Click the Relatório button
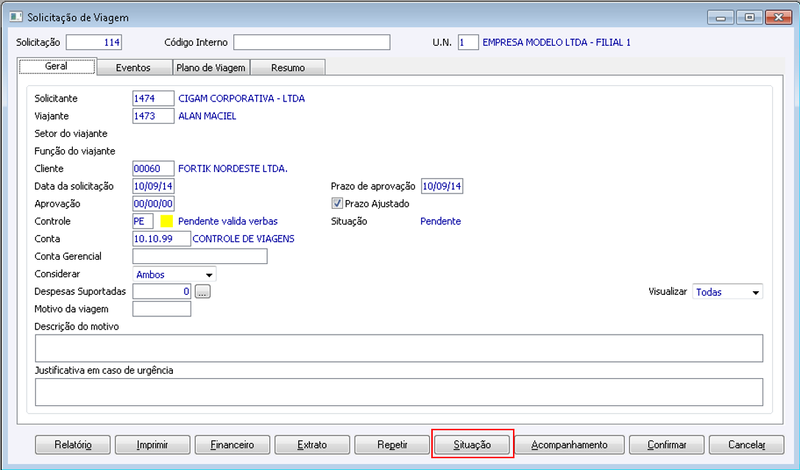800x470 pixels. point(73,445)
